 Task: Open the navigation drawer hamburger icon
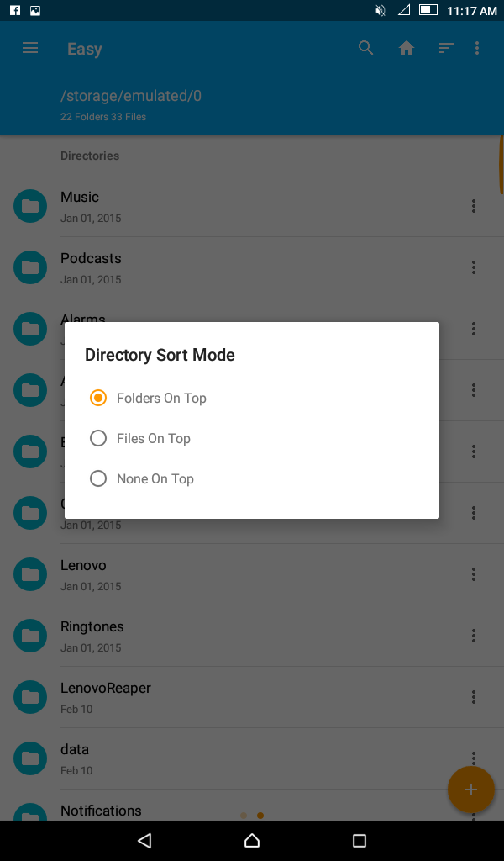click(x=30, y=48)
